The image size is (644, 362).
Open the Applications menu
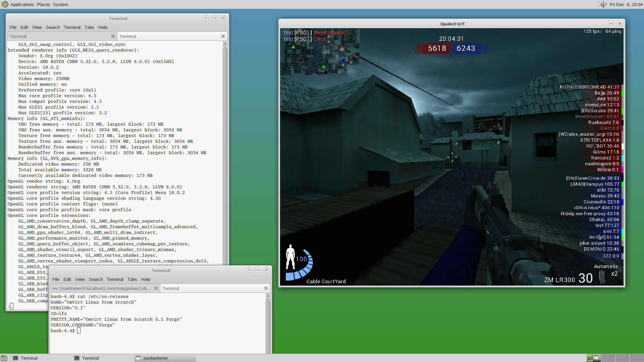tap(22, 4)
